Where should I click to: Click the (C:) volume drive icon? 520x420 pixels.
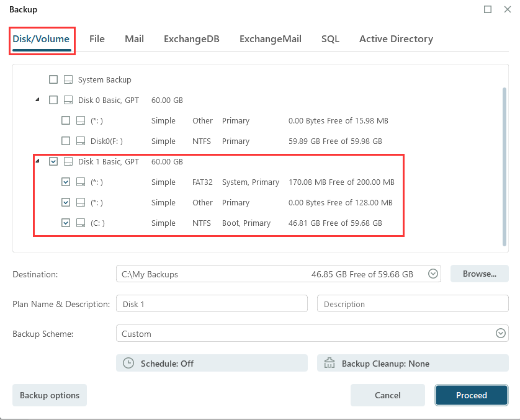pyautogui.click(x=81, y=223)
